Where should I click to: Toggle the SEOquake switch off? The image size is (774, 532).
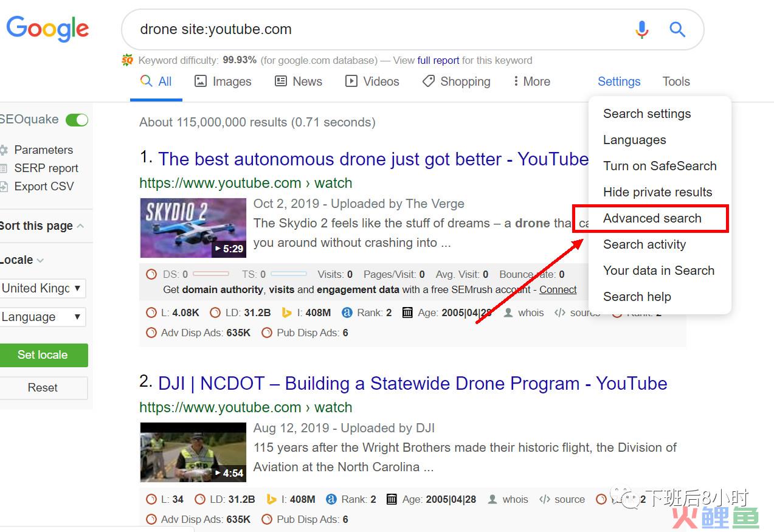(77, 120)
